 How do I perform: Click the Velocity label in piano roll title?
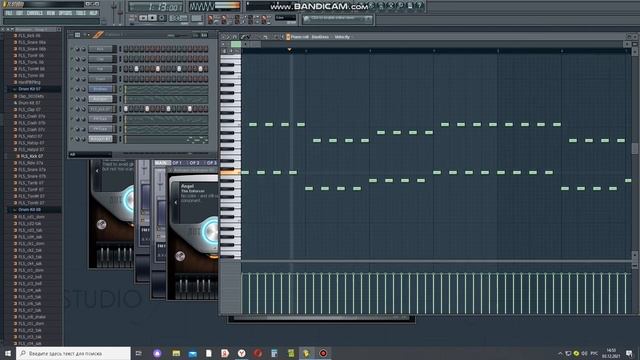[x=342, y=37]
